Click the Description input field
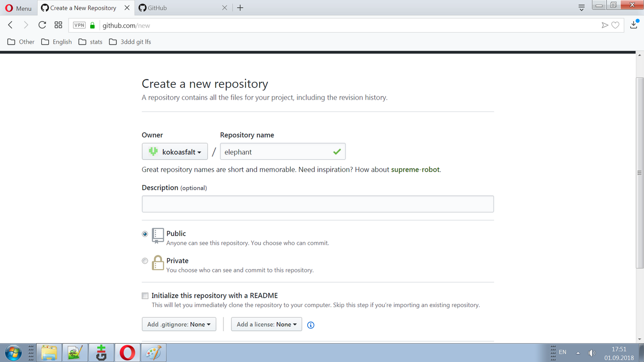This screenshot has width=644, height=362. (317, 204)
